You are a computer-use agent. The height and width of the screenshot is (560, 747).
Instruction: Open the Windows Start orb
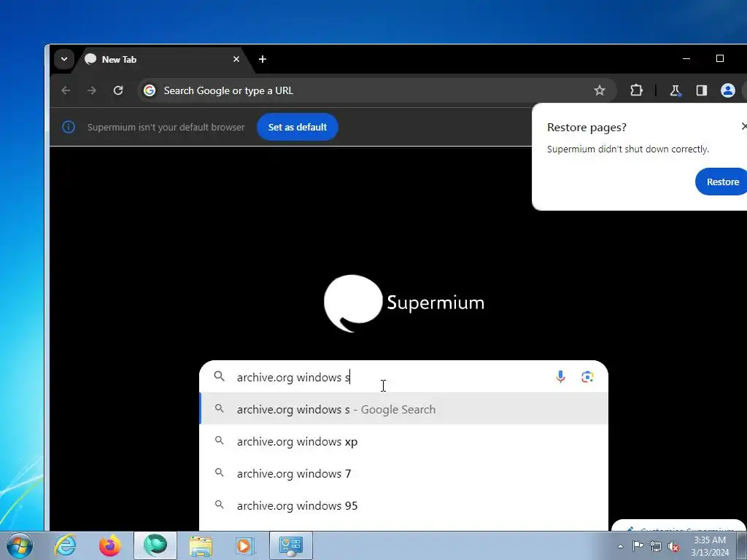coord(20,545)
